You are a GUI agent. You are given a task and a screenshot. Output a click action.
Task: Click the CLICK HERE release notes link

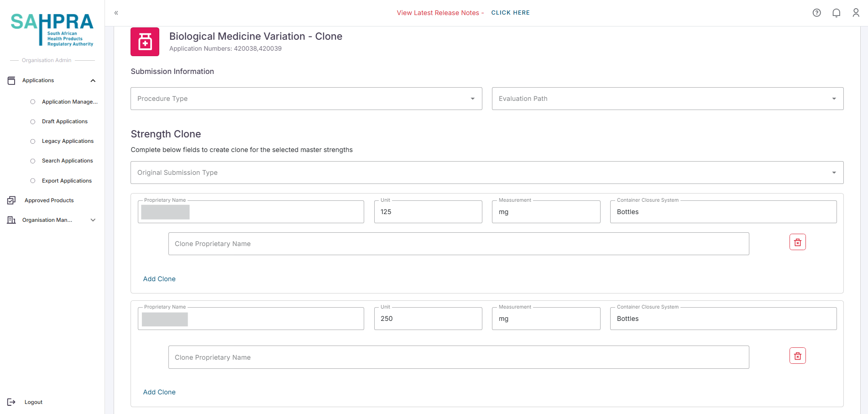click(510, 13)
